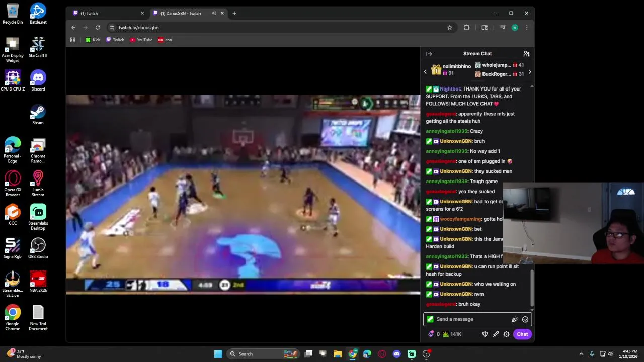This screenshot has width=644, height=362.
Task: Open the Steam desktop shortcut
Action: point(38,114)
